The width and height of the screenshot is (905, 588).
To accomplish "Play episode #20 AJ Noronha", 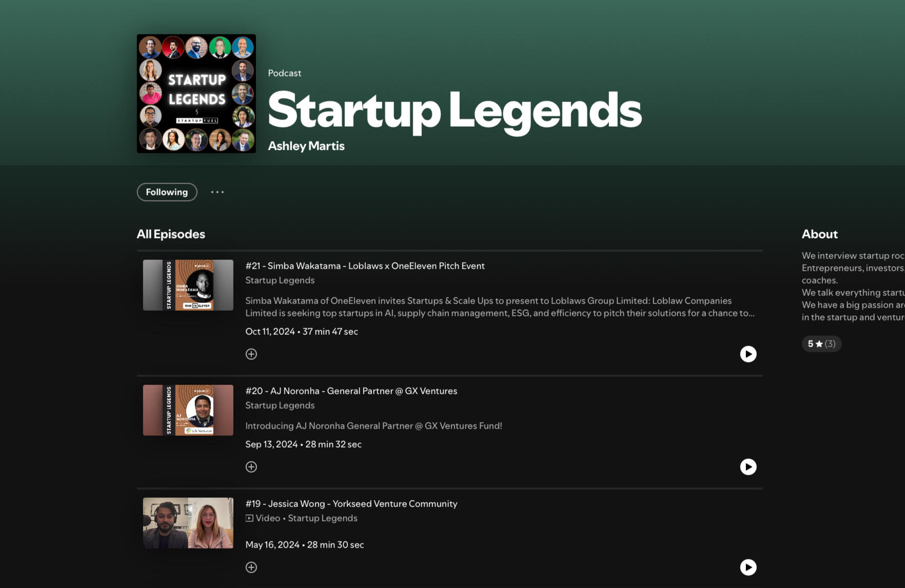I will coord(748,467).
